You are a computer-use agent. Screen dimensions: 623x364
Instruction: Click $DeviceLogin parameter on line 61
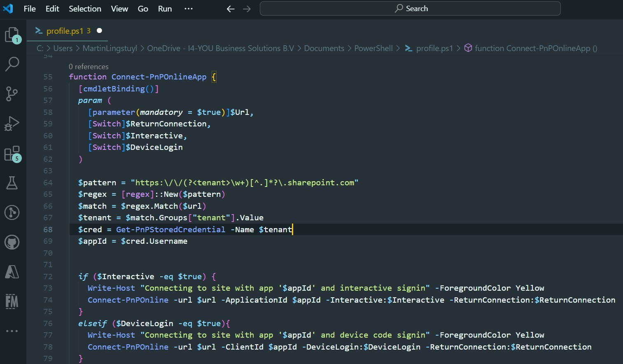(x=154, y=147)
